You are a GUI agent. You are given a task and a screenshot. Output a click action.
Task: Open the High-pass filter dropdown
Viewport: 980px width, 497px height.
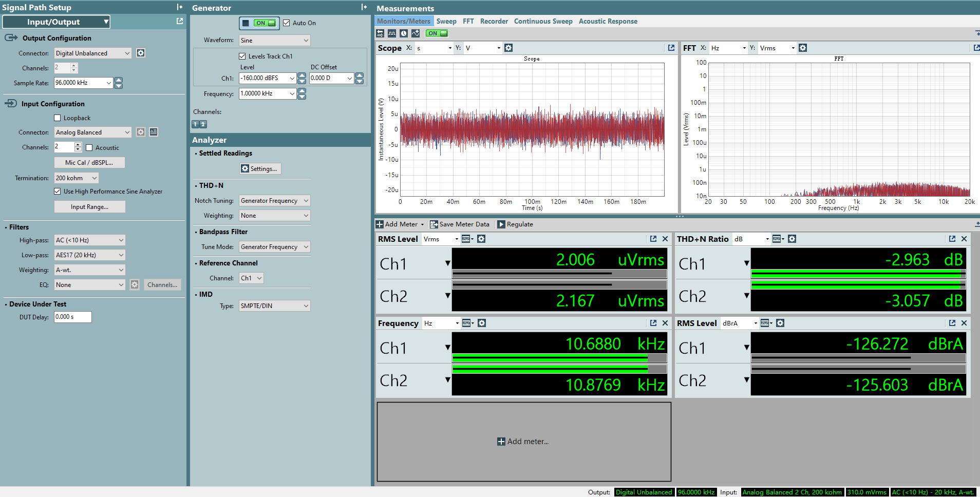pos(90,240)
